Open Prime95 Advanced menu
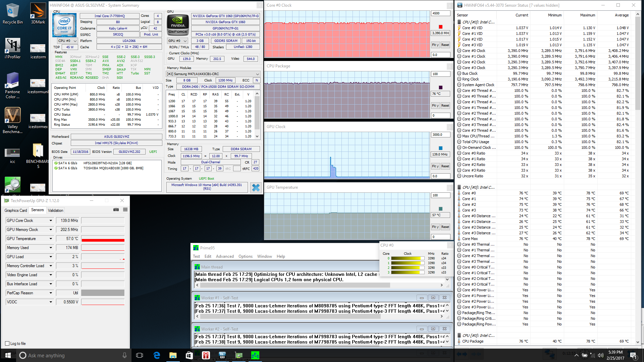 coord(225,256)
